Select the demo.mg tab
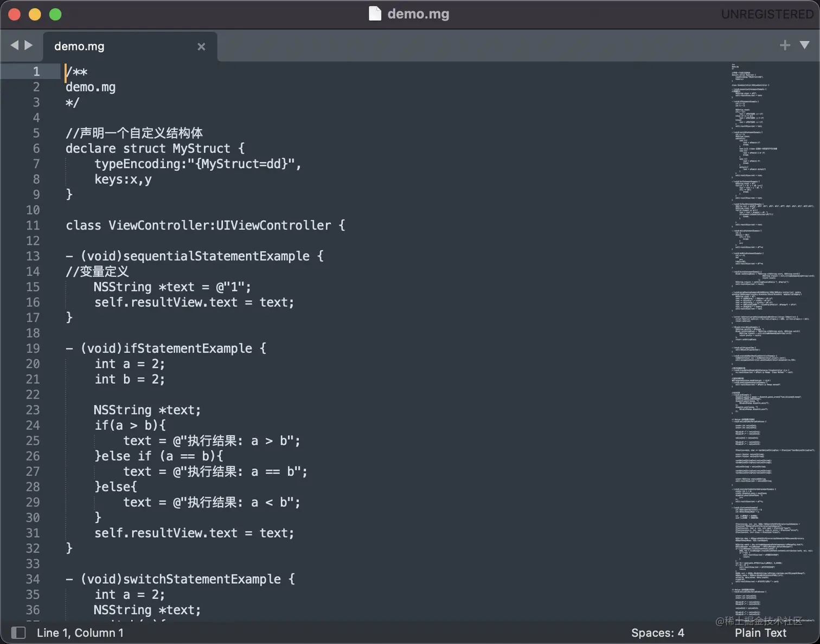 tap(130, 47)
